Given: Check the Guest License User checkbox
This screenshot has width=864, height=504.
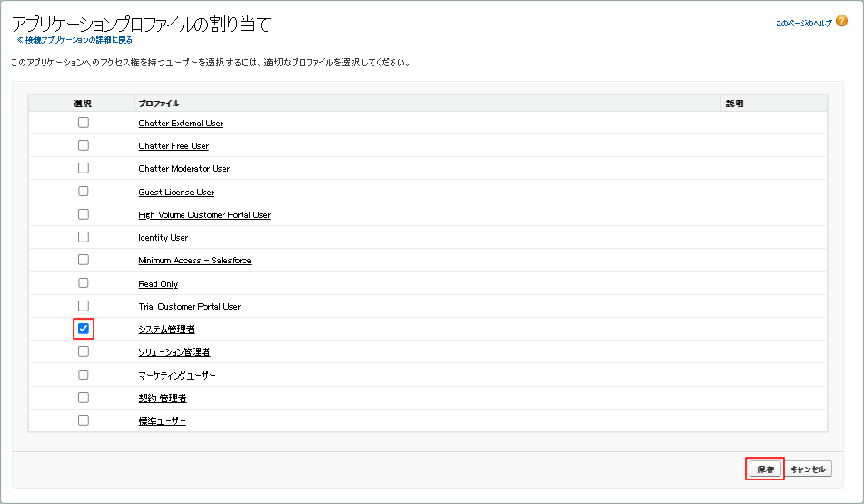Looking at the screenshot, I should [84, 191].
